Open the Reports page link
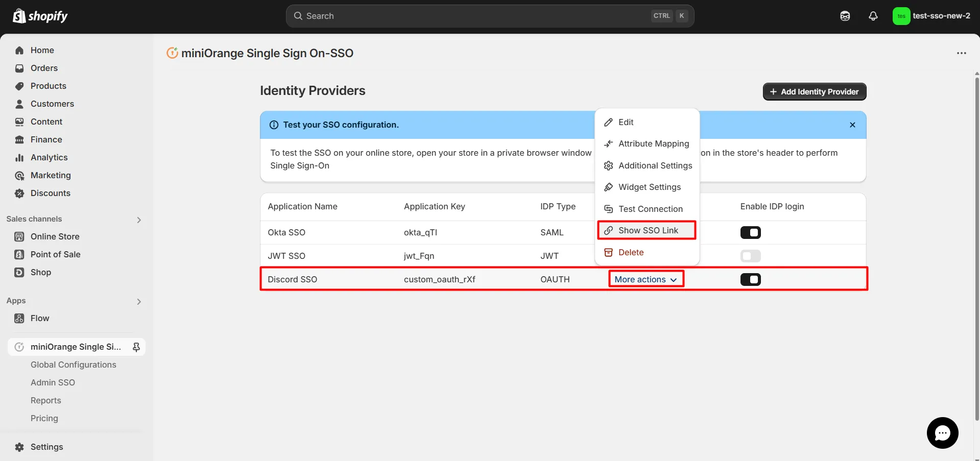The height and width of the screenshot is (461, 980). [46, 401]
